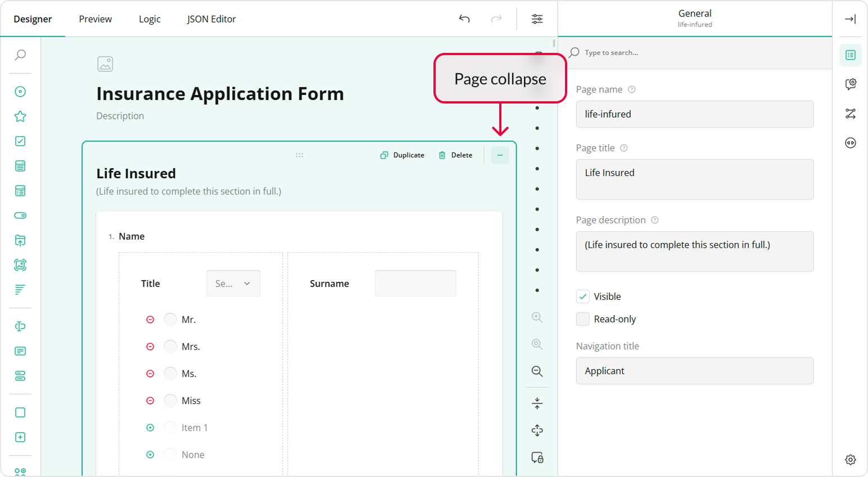Click the zoom out magnifier icon
868x477 pixels.
pos(537,371)
